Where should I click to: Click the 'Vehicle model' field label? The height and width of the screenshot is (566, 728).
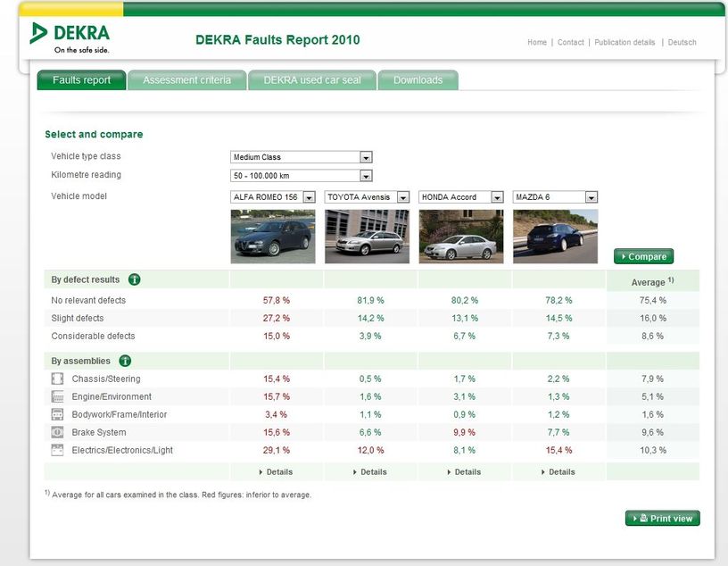[x=79, y=196]
